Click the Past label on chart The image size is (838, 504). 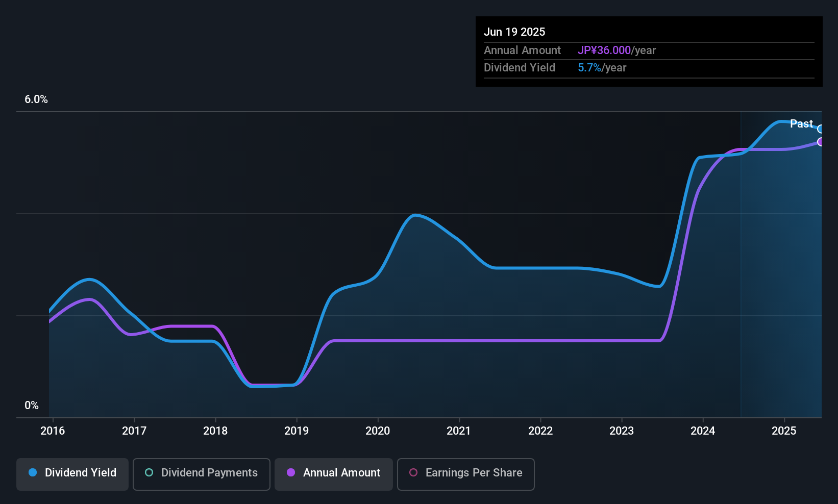[801, 124]
